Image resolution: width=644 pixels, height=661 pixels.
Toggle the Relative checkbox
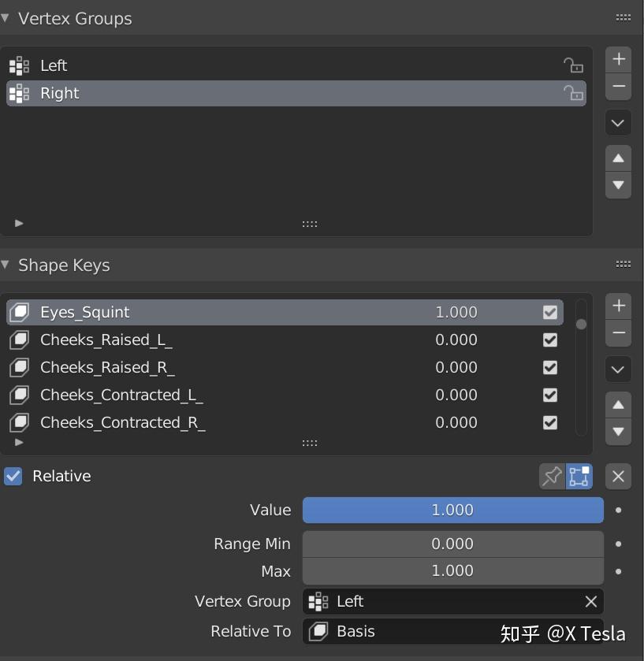[11, 476]
